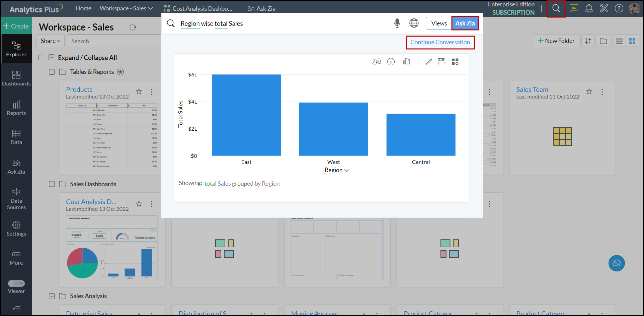Viewport: 644px width, 316px height.
Task: Toggle the Viewer mode switch
Action: pos(16,283)
